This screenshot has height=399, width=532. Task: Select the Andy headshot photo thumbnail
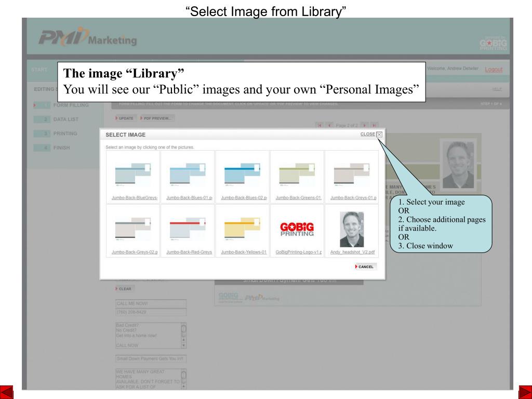click(352, 229)
